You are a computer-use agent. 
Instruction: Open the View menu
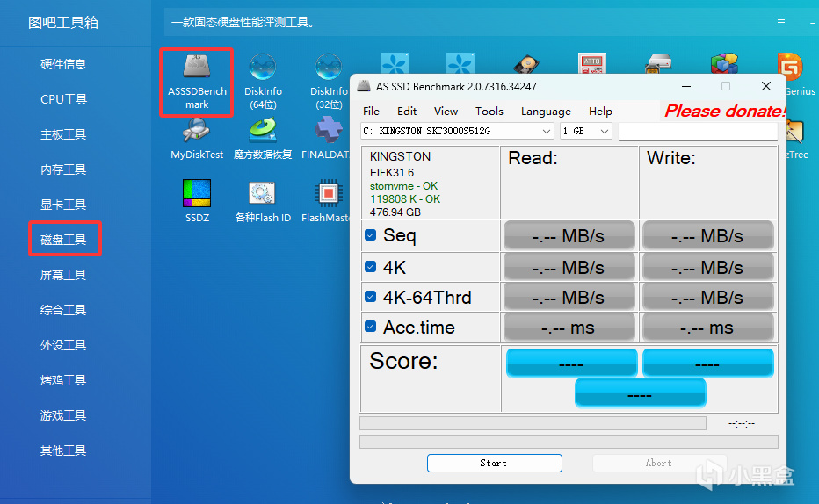(x=446, y=112)
